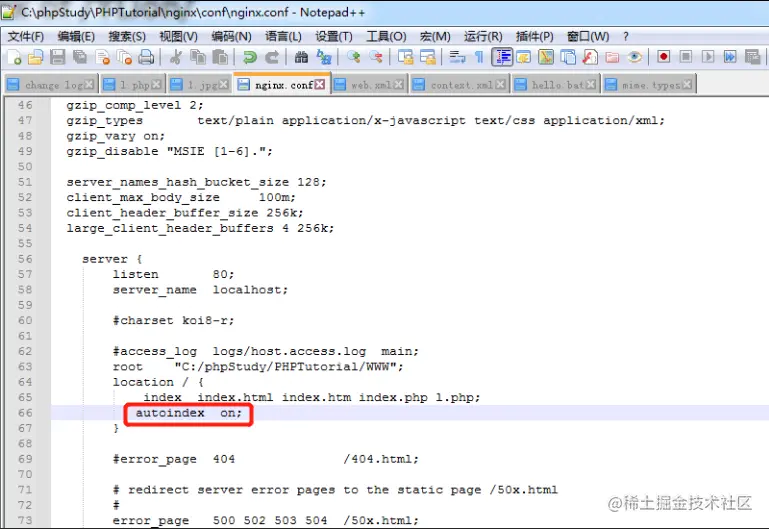Zoom in with magnifier plus icon
The image size is (769, 529).
[353, 57]
